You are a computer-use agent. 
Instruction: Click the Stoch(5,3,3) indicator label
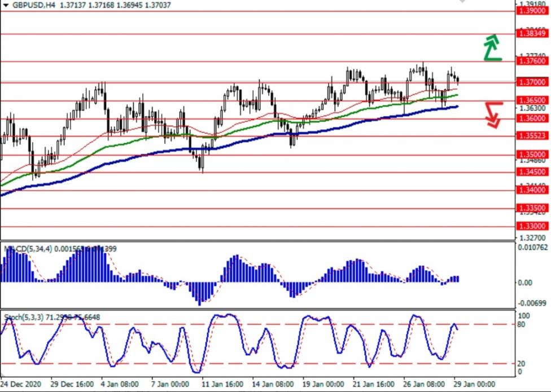24,317
